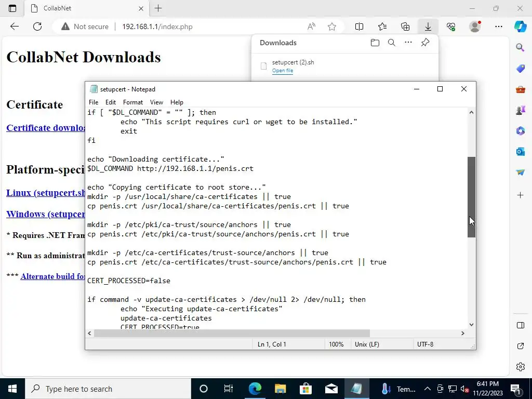Click Notepad vertical scrollbar thumb
This screenshot has width=532, height=399.
coord(471,197)
